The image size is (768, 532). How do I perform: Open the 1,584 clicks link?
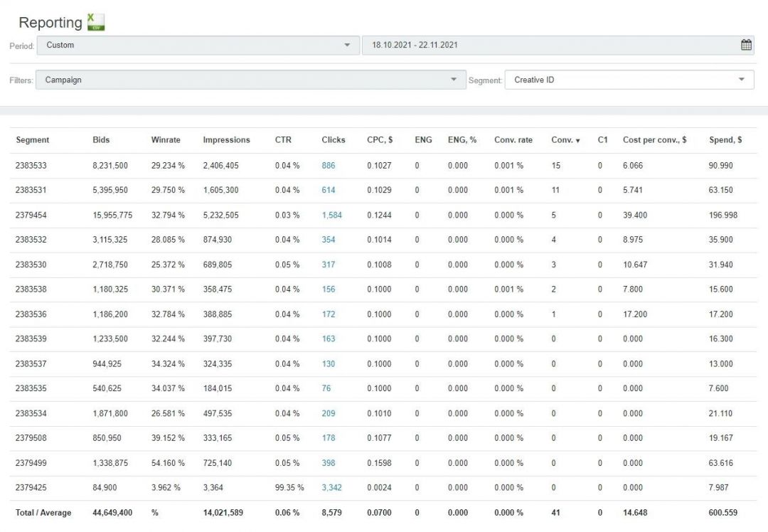(331, 215)
